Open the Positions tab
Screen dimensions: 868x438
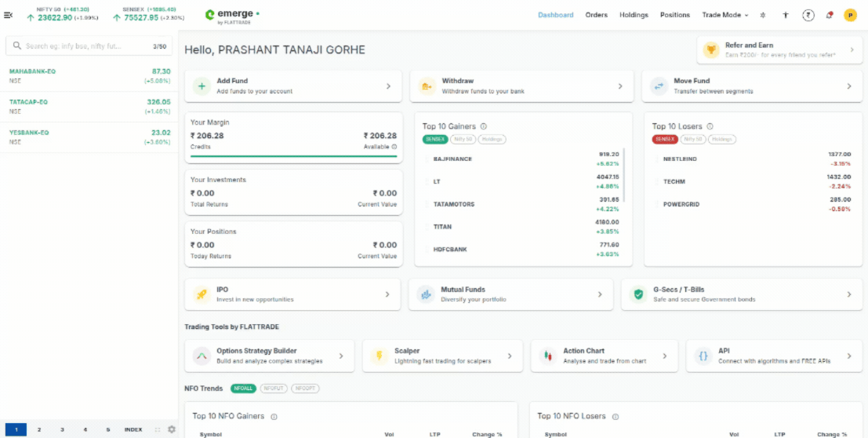[x=675, y=15]
